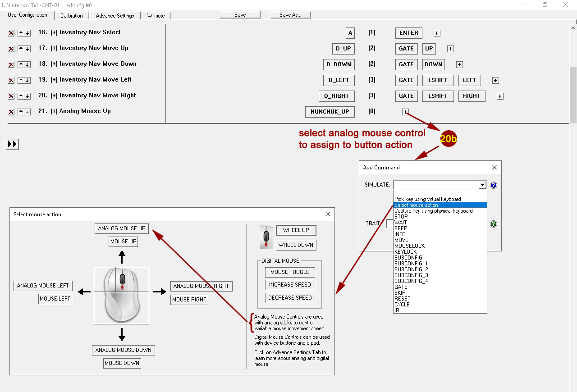Screen dimensions: 577x392
Task: Add command after ENTER key in row 16
Action: click(x=437, y=33)
